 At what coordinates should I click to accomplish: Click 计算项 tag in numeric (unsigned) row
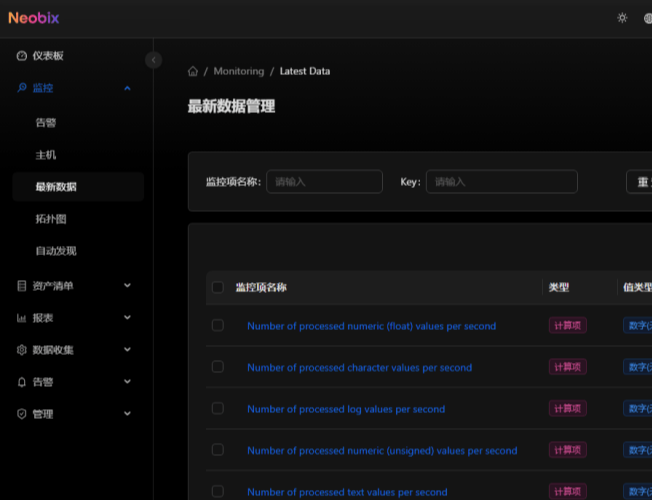[568, 450]
